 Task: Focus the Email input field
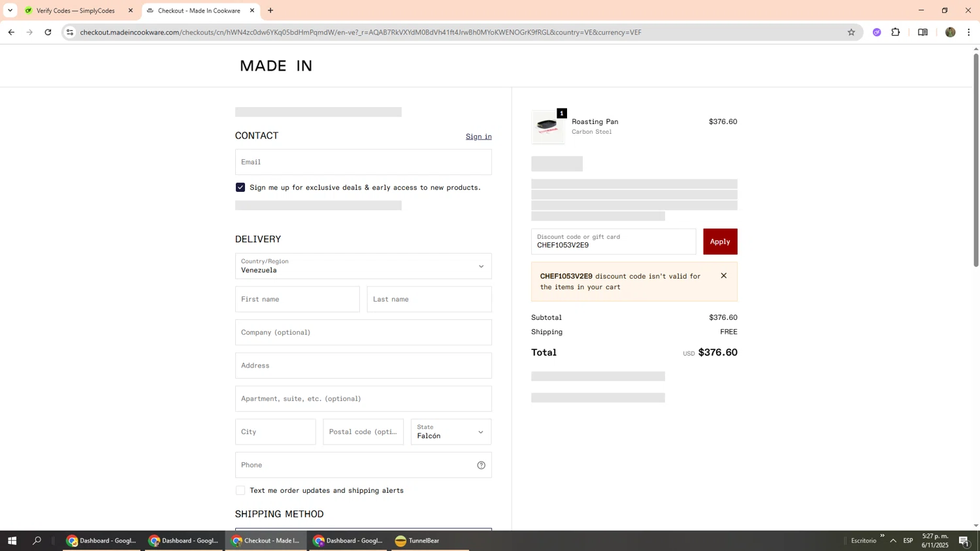click(x=363, y=162)
